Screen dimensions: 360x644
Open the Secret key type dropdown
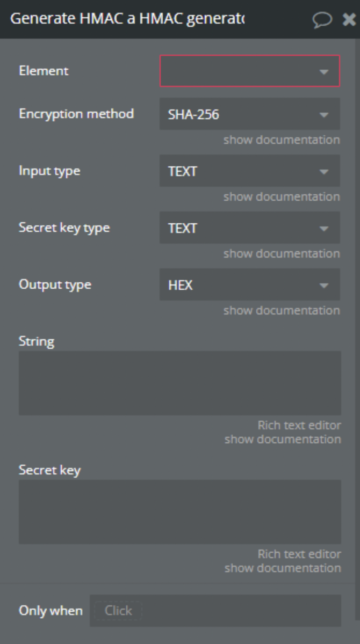[x=249, y=228]
